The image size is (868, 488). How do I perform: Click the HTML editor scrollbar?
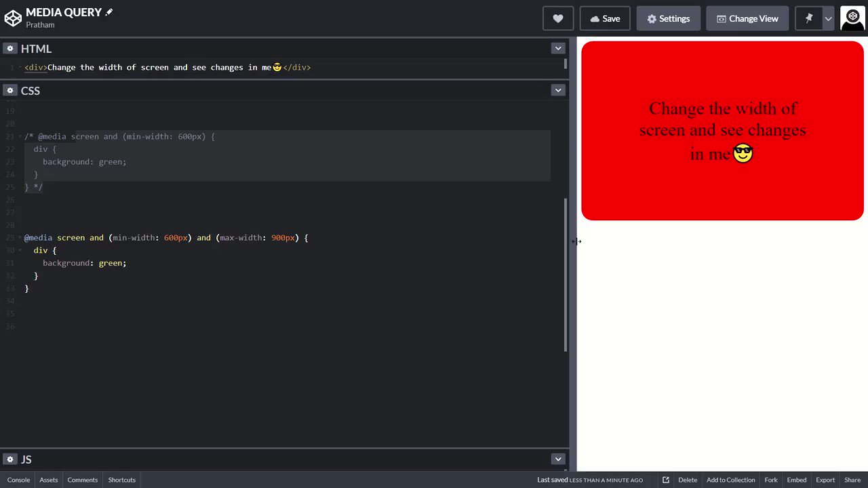(566, 64)
